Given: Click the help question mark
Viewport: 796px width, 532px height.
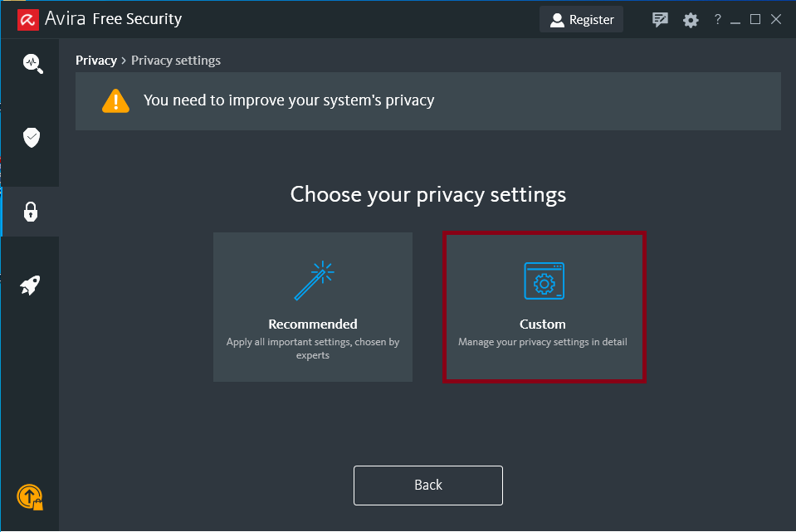Looking at the screenshot, I should pos(718,19).
